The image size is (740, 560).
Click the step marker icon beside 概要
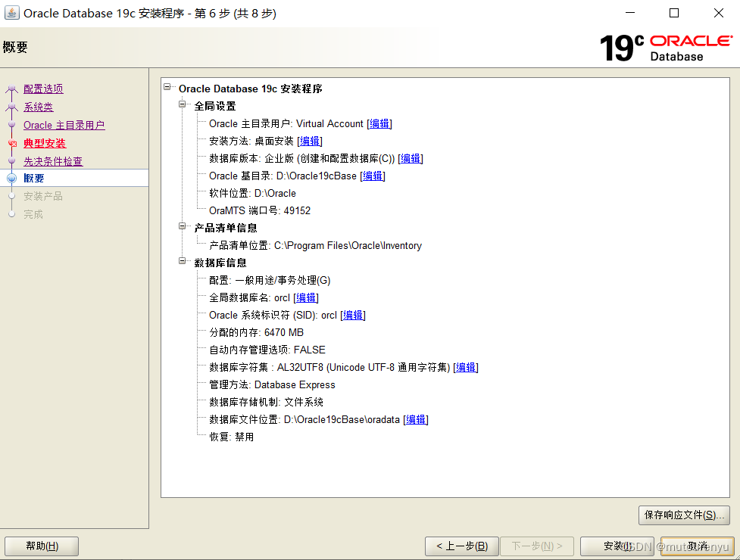10,178
